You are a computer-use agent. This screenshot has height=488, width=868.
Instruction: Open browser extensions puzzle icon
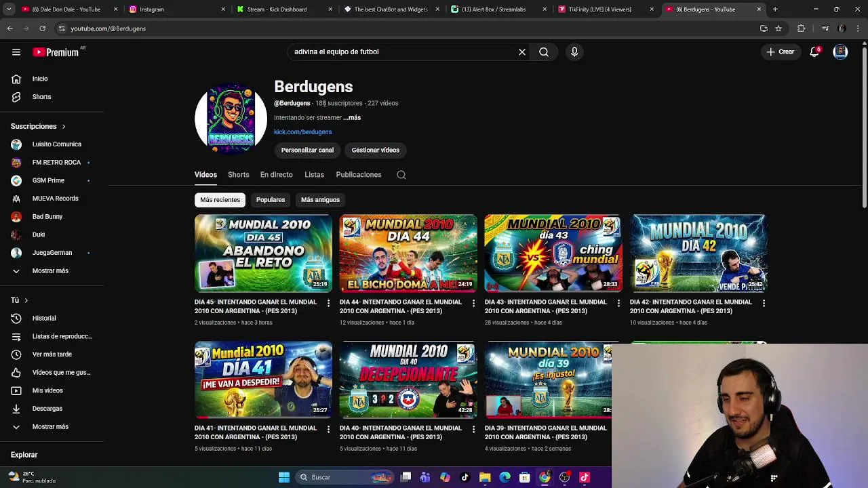(x=802, y=28)
